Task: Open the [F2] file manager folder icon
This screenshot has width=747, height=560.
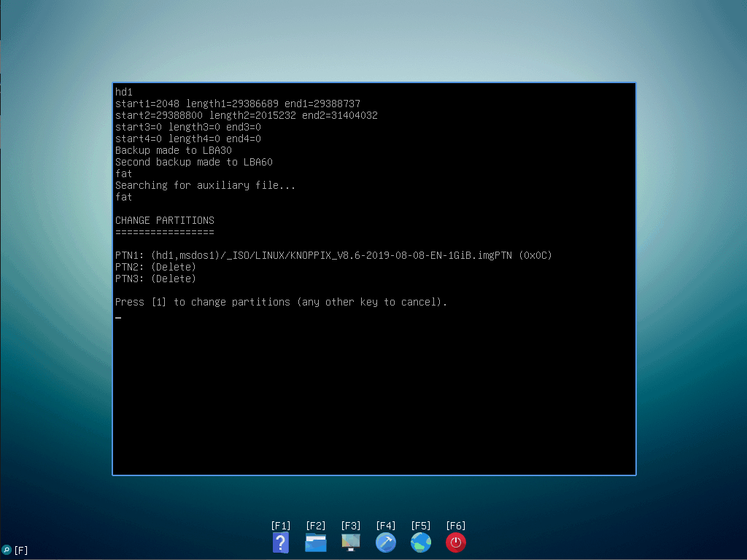Action: point(316,542)
